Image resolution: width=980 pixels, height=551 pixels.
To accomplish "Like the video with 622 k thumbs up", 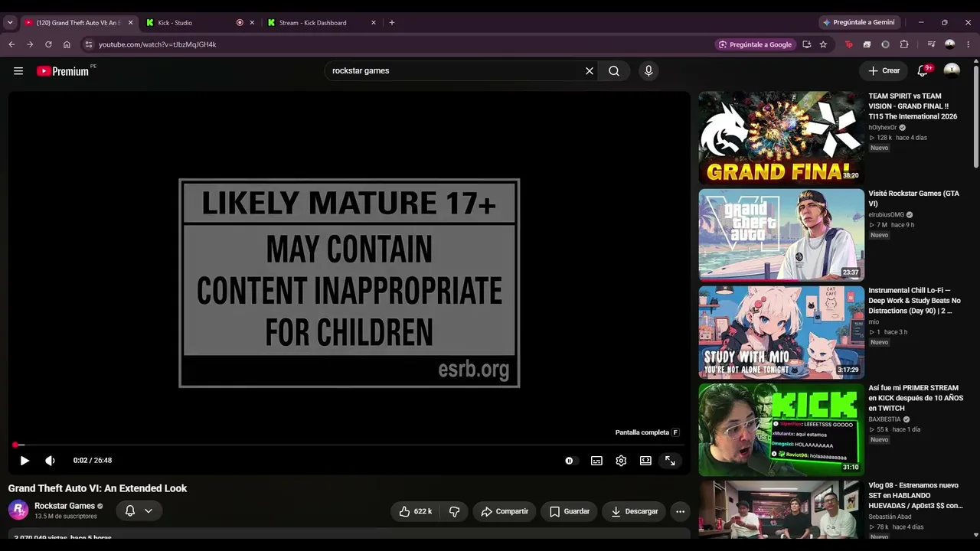I will pos(414,511).
